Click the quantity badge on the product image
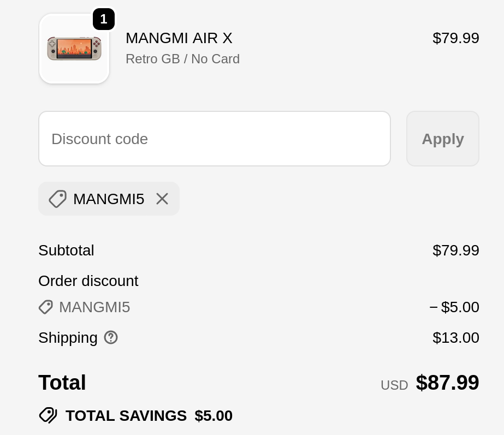The height and width of the screenshot is (435, 504). pos(104,19)
